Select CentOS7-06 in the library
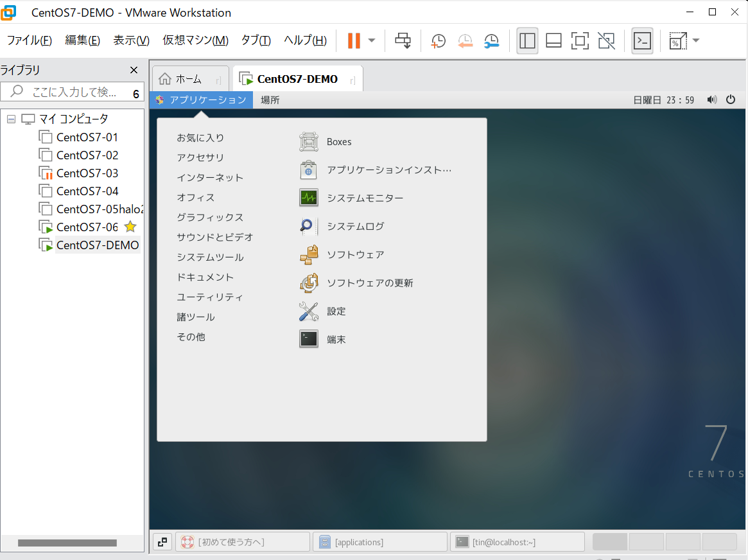The width and height of the screenshot is (748, 560). pyautogui.click(x=87, y=227)
